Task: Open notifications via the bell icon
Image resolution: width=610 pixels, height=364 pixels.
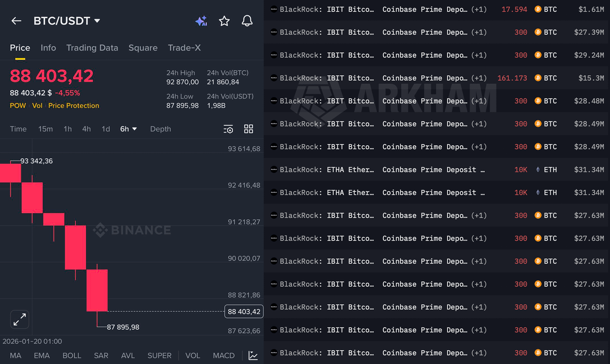Action: click(x=247, y=21)
